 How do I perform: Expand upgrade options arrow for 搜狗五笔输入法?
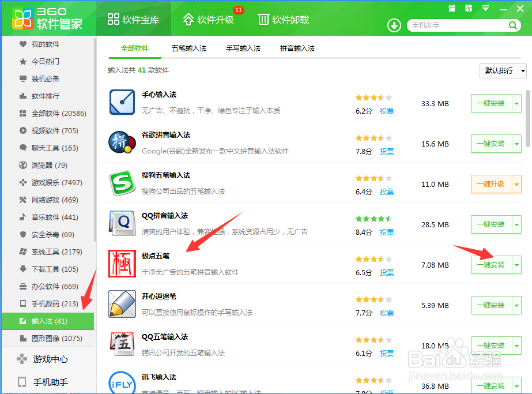pyautogui.click(x=517, y=184)
